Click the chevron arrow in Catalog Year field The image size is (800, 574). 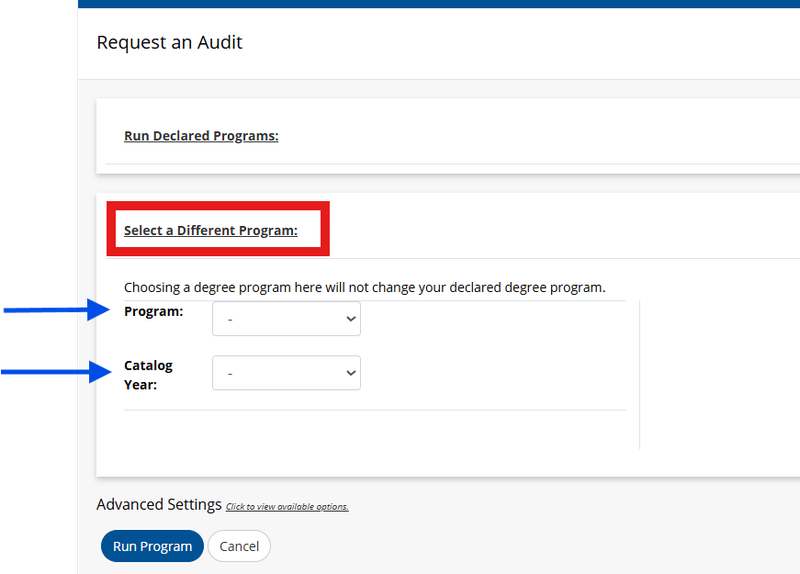point(351,373)
